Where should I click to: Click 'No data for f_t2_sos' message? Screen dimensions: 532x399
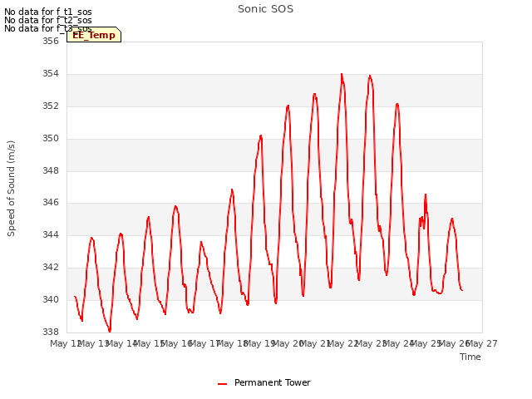[48, 20]
